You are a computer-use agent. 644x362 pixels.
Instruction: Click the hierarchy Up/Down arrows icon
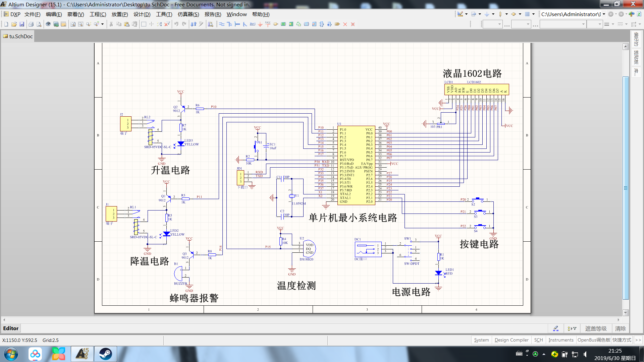coord(194,24)
